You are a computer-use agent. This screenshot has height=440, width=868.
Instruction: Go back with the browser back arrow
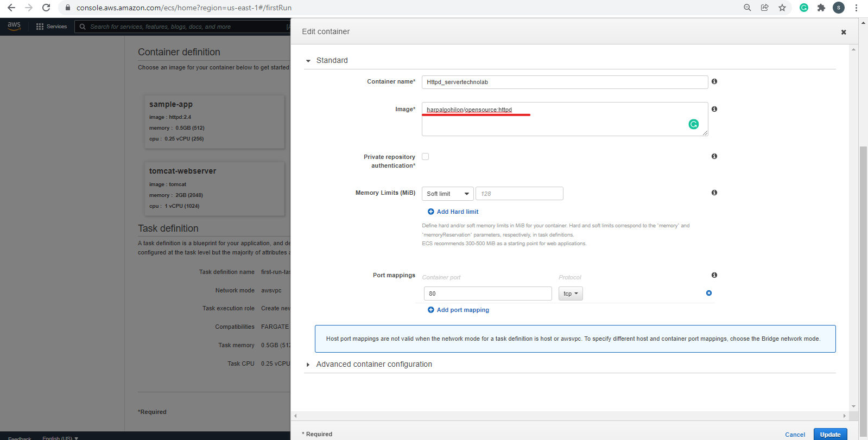click(11, 8)
